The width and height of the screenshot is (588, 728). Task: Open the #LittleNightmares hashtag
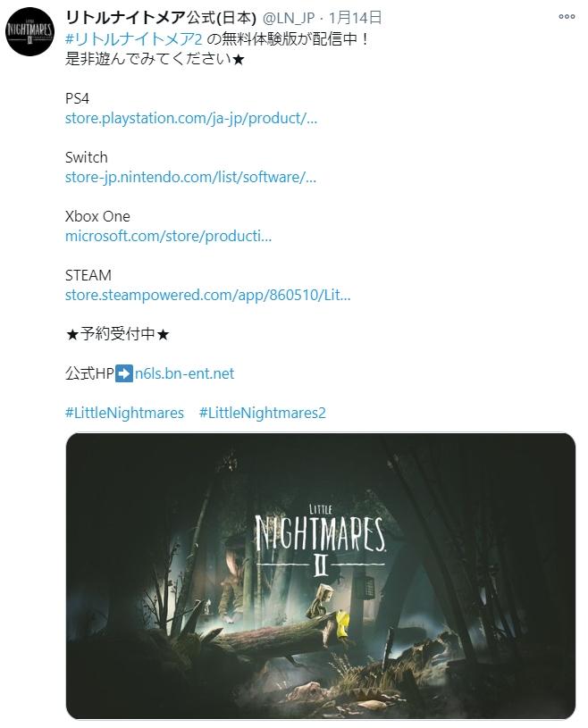(x=124, y=413)
